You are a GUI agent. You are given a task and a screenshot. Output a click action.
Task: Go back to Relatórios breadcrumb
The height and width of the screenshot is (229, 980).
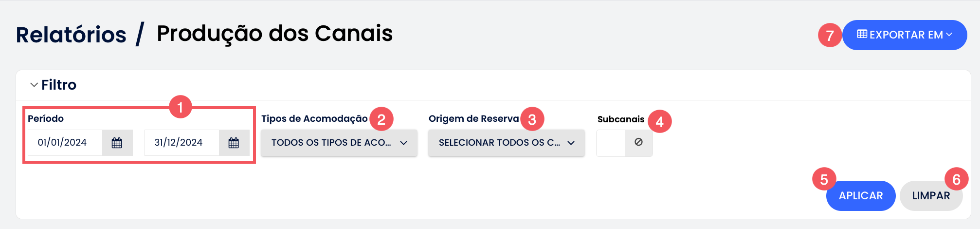click(71, 35)
